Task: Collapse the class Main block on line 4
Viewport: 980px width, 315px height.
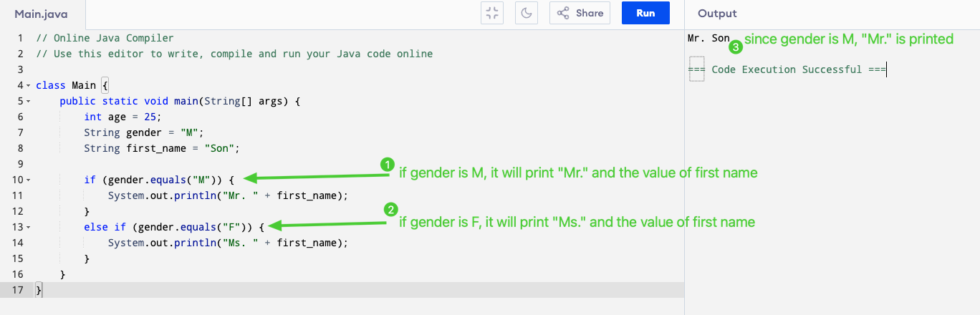Action: click(x=28, y=86)
